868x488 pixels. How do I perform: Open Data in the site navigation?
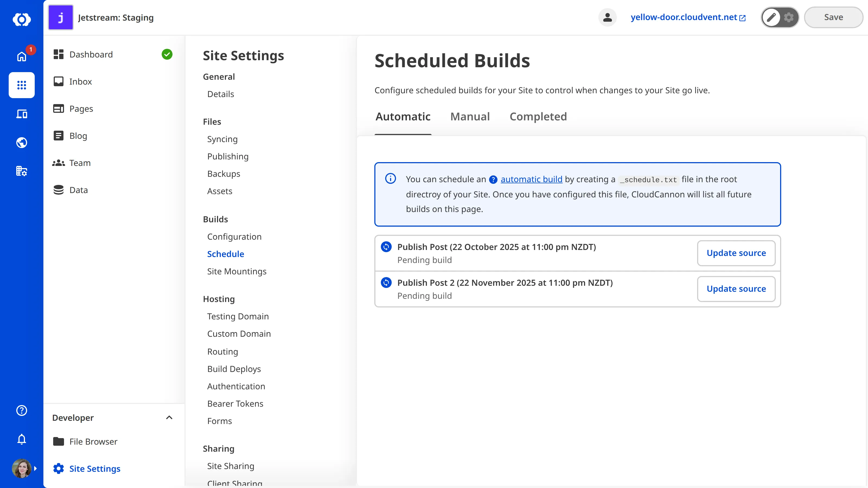tap(71, 190)
